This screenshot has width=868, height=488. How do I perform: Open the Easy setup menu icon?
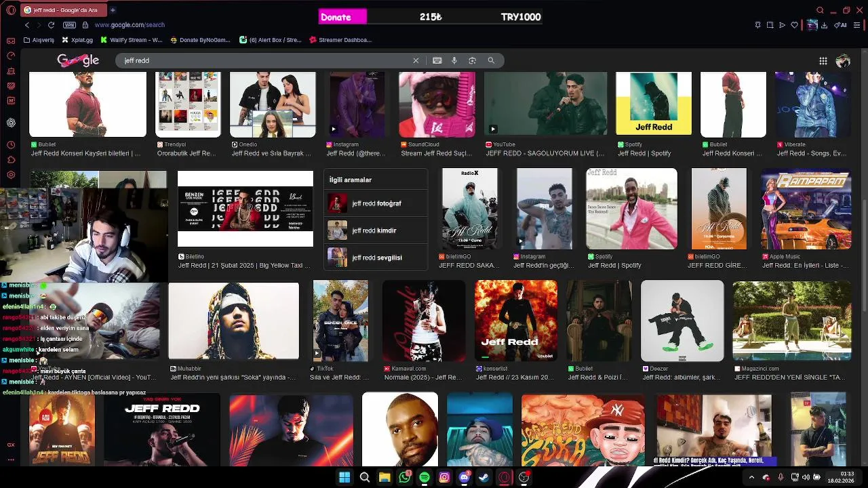click(857, 25)
